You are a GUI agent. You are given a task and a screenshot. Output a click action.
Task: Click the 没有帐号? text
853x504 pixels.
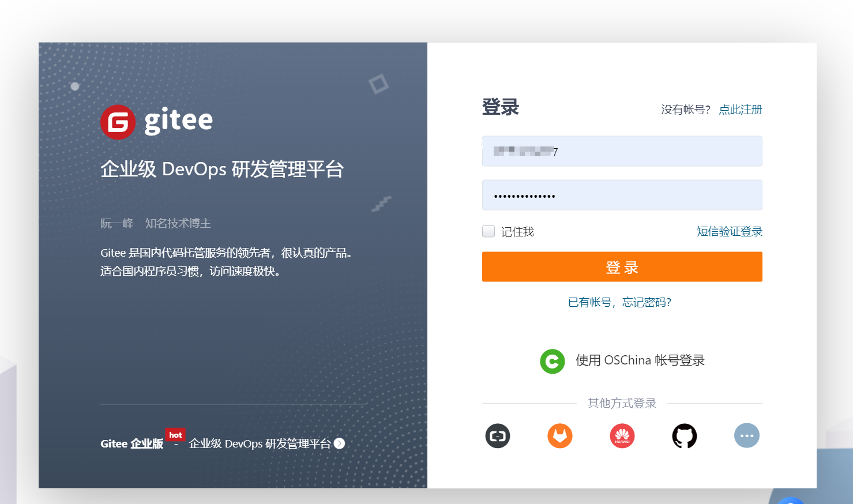point(686,110)
